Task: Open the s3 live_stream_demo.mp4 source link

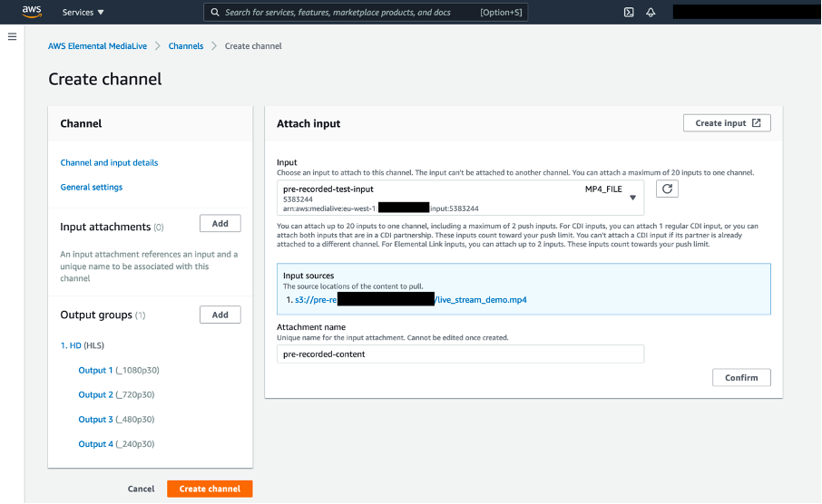Action: pyautogui.click(x=410, y=300)
